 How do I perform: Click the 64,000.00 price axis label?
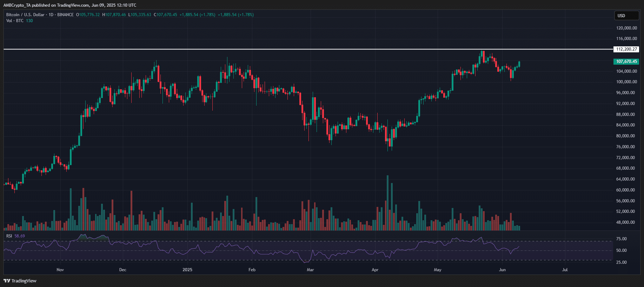click(625, 179)
